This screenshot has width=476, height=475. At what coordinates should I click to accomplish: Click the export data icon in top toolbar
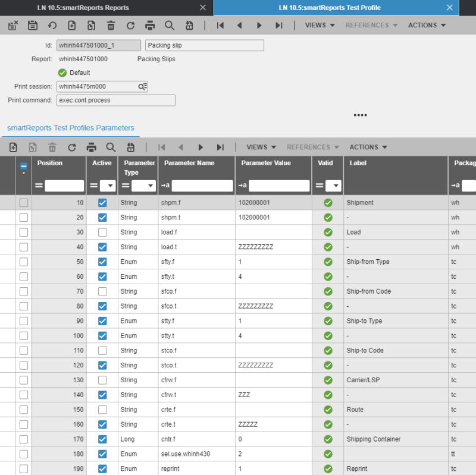pos(189,26)
